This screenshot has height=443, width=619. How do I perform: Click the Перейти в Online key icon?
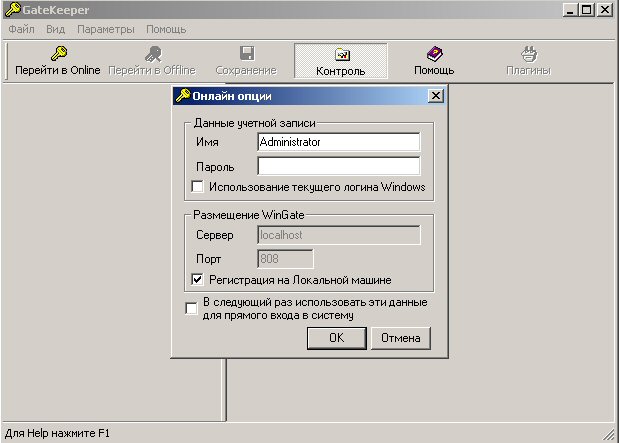pyautogui.click(x=59, y=53)
